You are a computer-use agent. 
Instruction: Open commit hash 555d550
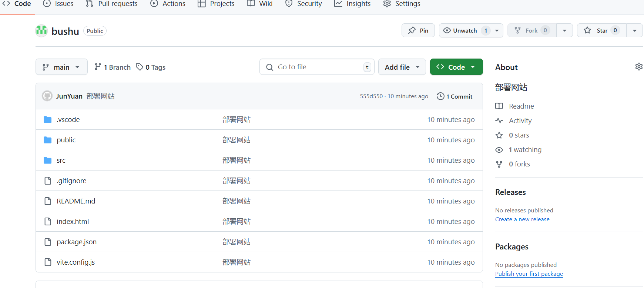pyautogui.click(x=371, y=96)
